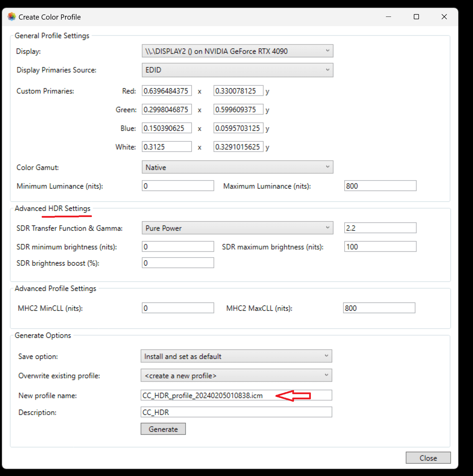Click the White x primary field
The width and height of the screenshot is (473, 476).
167,147
